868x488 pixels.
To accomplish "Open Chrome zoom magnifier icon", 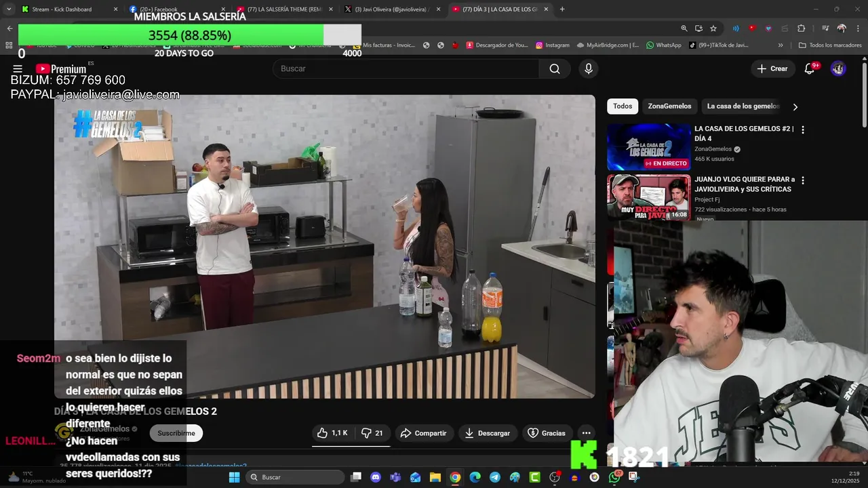I will coord(684,28).
